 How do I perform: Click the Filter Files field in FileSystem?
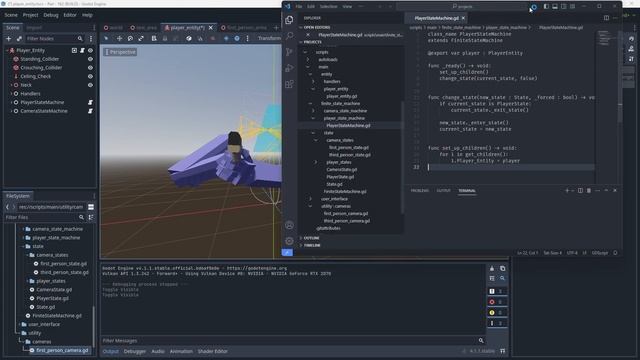45,218
